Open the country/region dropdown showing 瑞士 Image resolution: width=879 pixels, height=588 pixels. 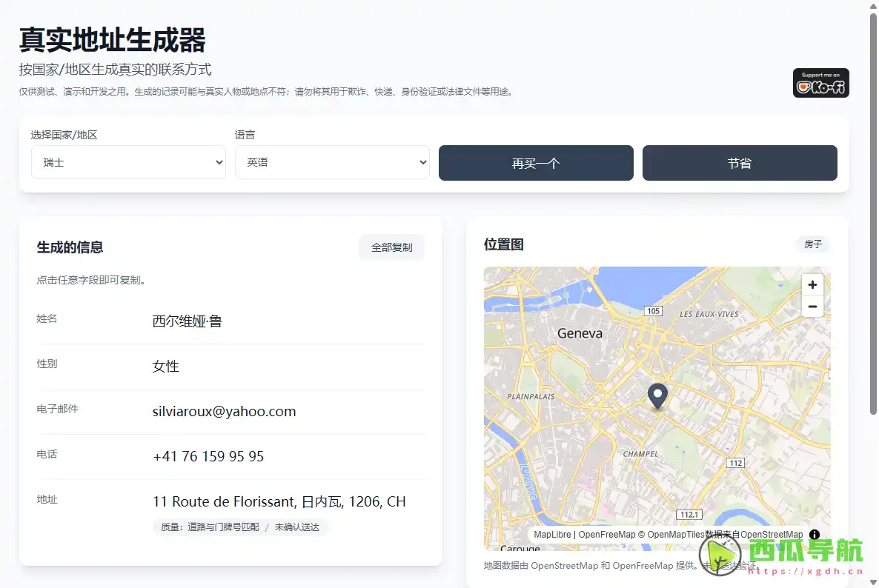click(128, 162)
